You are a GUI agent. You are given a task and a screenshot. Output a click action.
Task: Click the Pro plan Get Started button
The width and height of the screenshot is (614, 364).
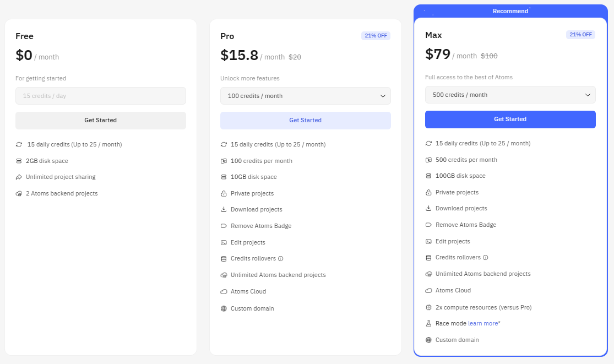point(306,120)
